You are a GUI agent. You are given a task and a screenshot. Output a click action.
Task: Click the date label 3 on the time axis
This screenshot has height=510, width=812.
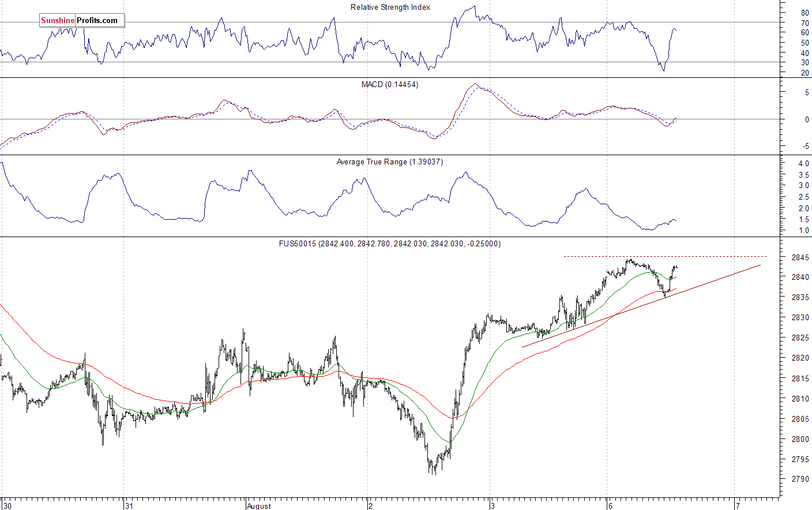[493, 506]
